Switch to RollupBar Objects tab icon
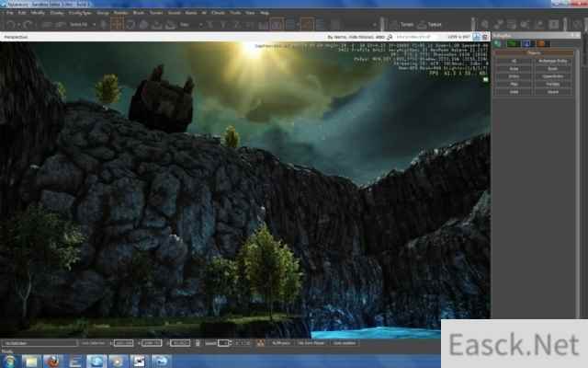This screenshot has width=588, height=368. pos(498,42)
